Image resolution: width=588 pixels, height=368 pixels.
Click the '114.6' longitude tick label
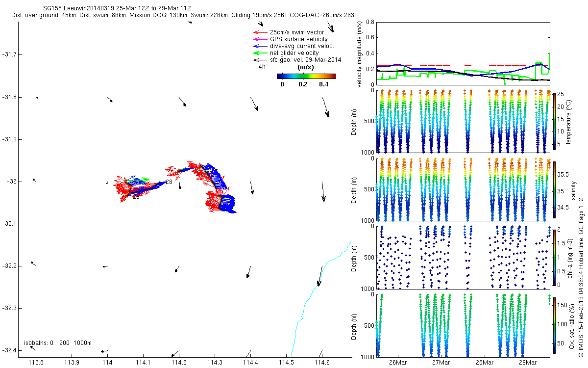tap(322, 362)
